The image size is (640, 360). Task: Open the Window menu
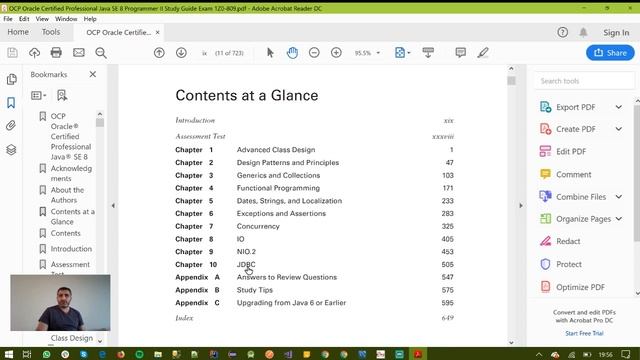[66, 19]
